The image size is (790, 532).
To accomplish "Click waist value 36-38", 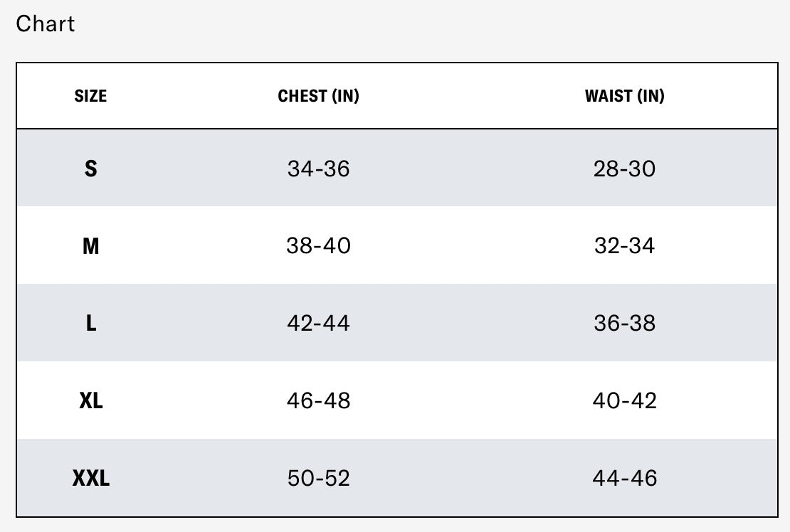I will pyautogui.click(x=624, y=324).
